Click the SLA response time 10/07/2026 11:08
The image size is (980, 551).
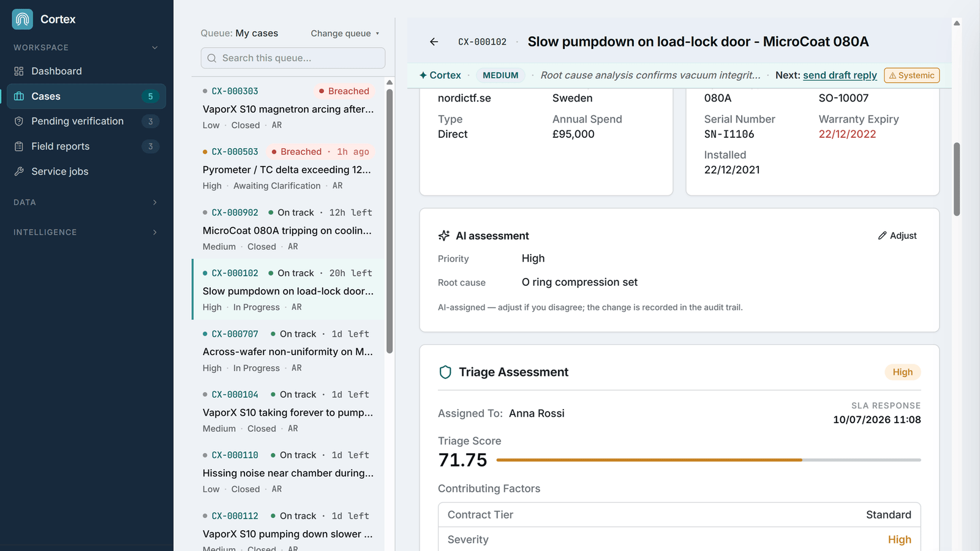876,419
